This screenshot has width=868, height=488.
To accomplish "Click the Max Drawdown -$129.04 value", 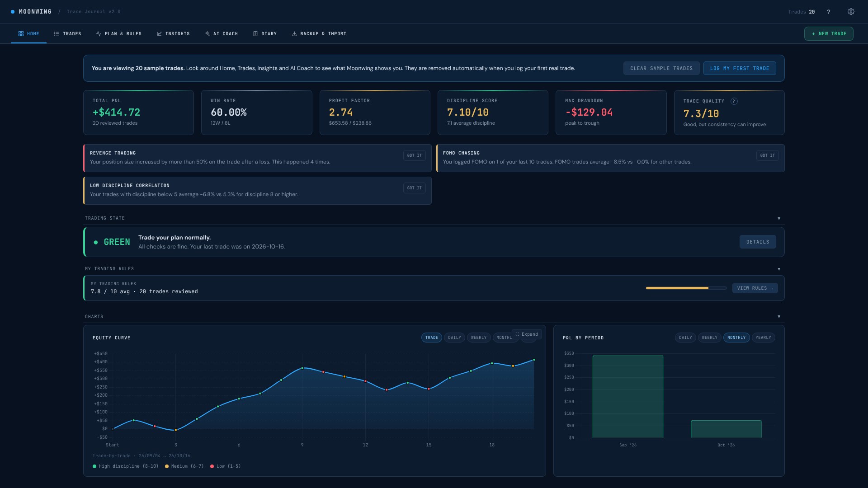I will [x=589, y=113].
